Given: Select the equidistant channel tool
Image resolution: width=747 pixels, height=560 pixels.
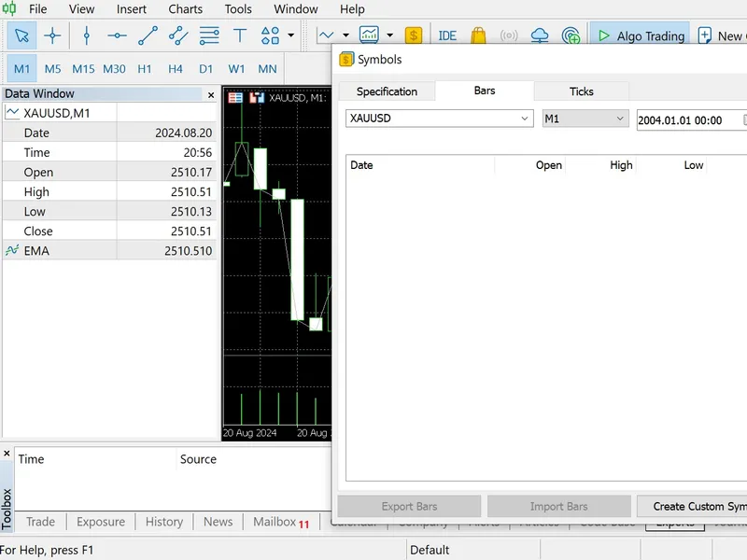Looking at the screenshot, I should (178, 35).
